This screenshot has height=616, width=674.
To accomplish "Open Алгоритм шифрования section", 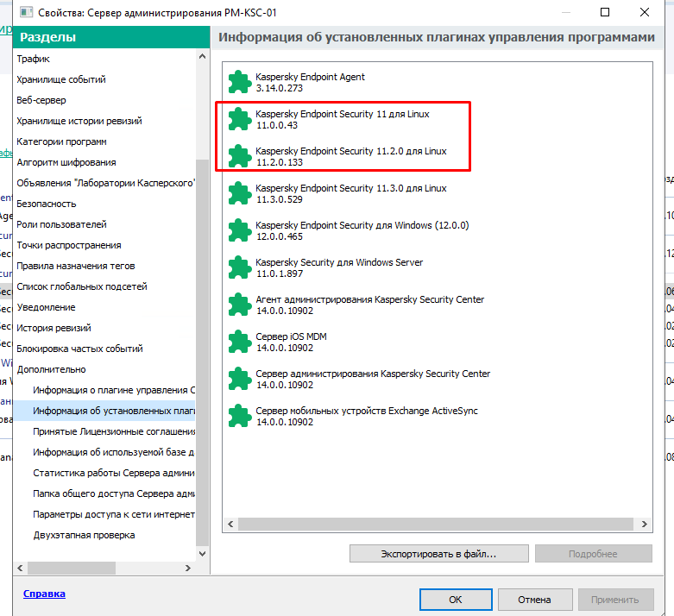I will point(66,162).
